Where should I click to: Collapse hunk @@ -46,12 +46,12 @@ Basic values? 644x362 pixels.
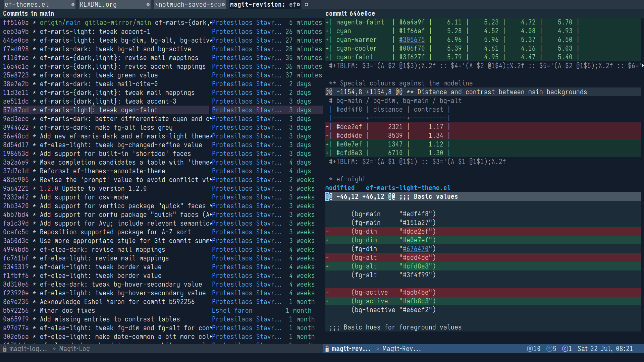pos(483,196)
